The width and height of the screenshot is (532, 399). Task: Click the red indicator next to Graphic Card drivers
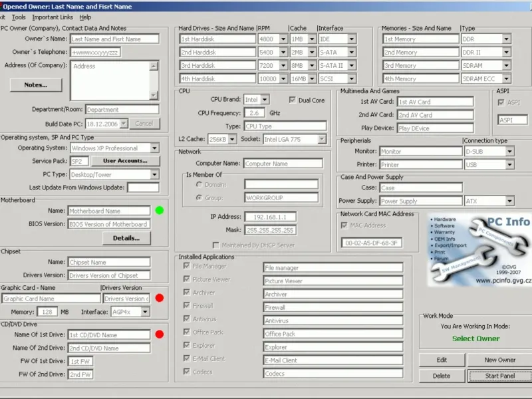tap(159, 298)
